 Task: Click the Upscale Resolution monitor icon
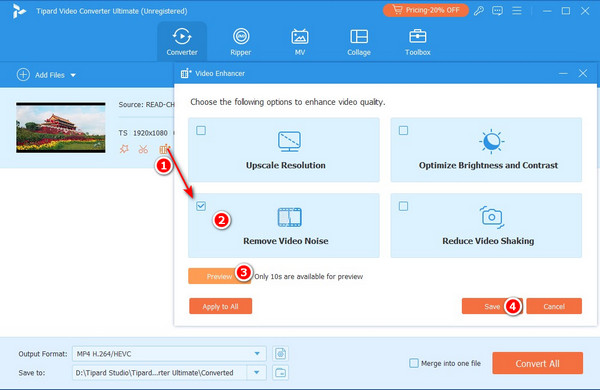[x=289, y=141]
